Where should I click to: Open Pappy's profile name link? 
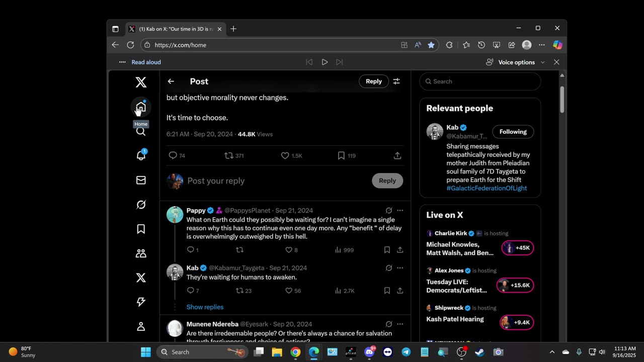click(196, 211)
